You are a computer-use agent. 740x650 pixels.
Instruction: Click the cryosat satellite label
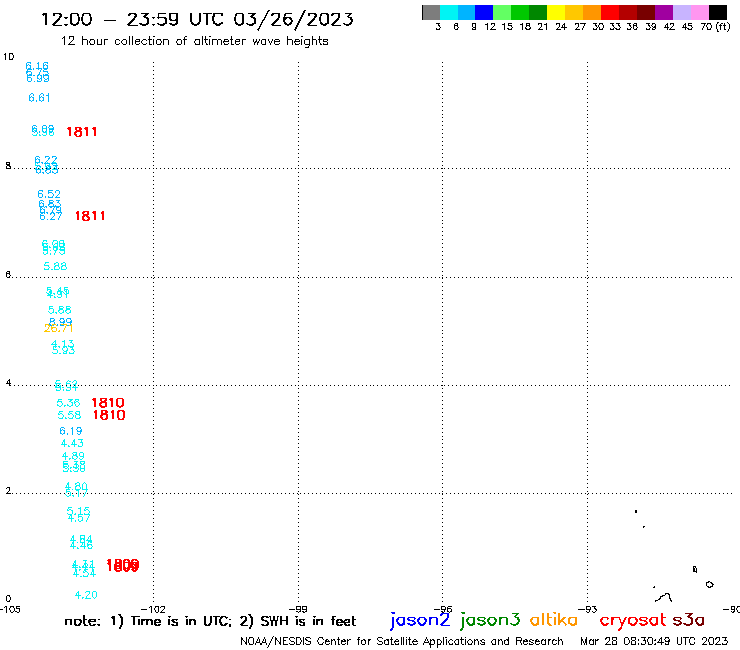pyautogui.click(x=632, y=620)
